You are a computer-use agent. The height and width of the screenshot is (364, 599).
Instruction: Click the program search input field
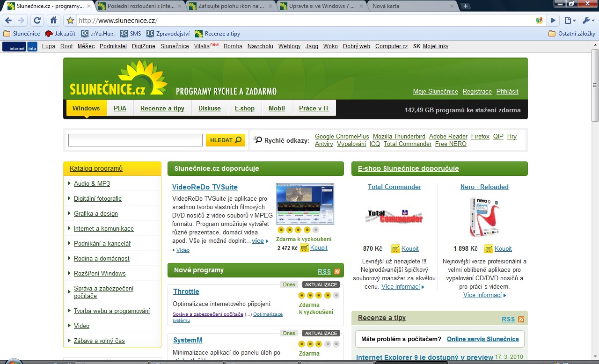pos(135,140)
